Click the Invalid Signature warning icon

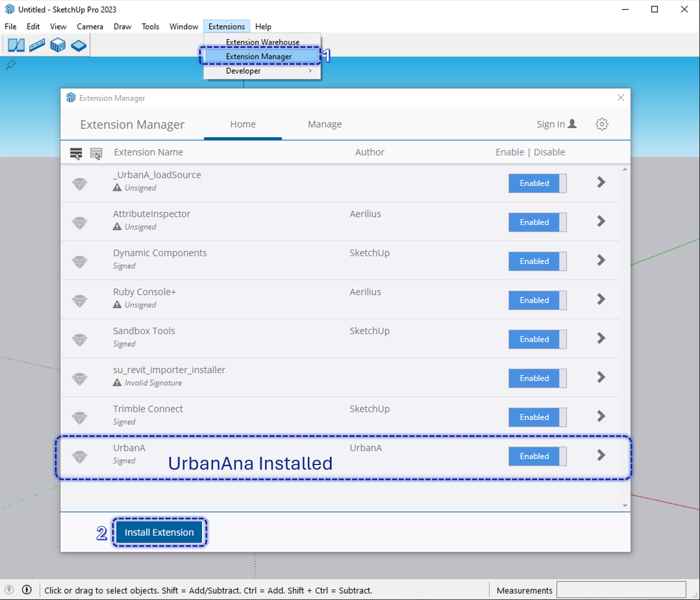coord(117,383)
